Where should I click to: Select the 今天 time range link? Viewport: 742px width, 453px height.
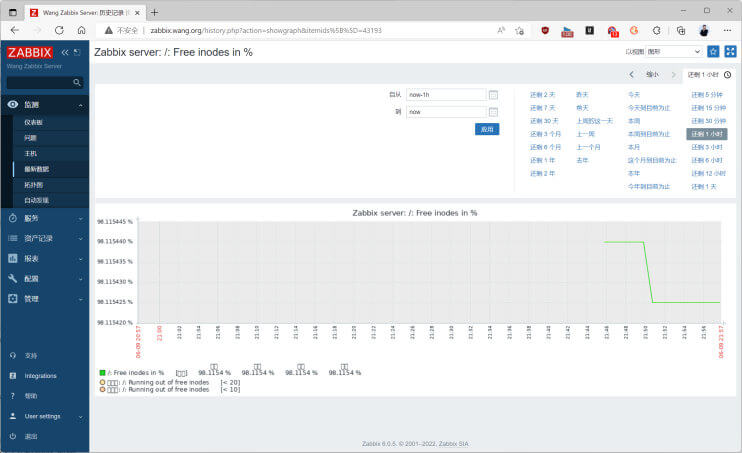[634, 95]
